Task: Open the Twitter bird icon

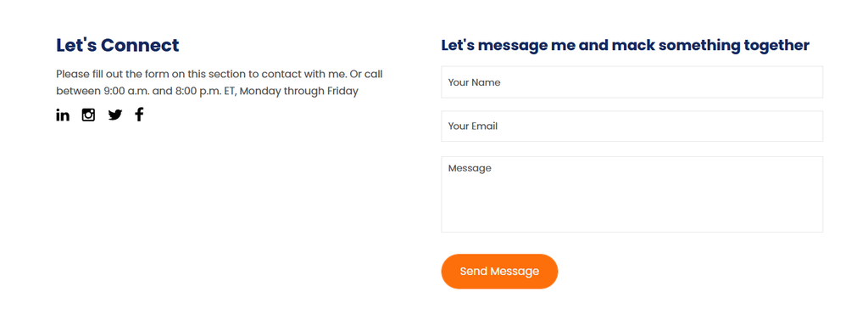Action: pyautogui.click(x=114, y=115)
